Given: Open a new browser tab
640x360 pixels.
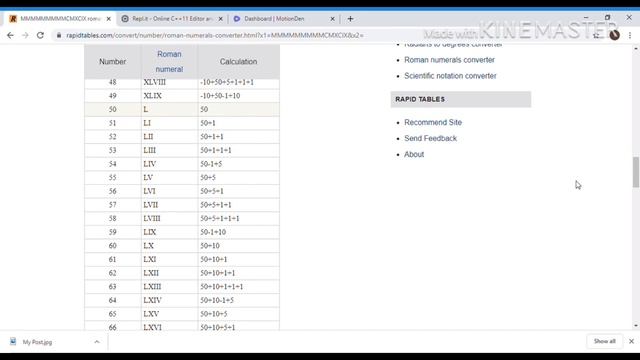Looking at the screenshot, I should coord(350,19).
